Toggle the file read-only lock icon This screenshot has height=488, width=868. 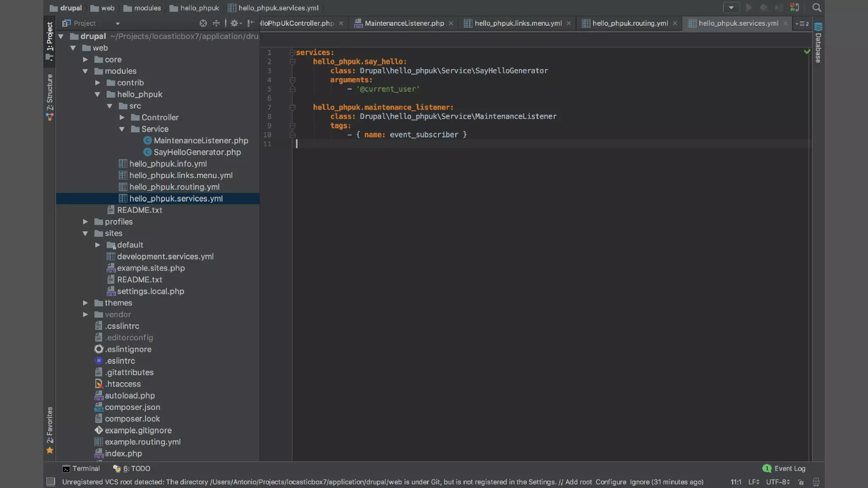pyautogui.click(x=801, y=482)
